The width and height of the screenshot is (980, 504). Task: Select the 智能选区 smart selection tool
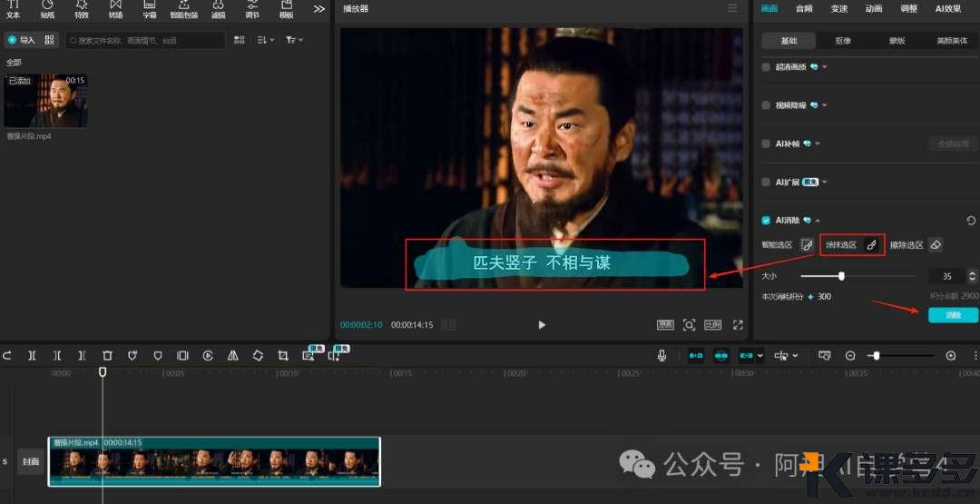tap(807, 245)
